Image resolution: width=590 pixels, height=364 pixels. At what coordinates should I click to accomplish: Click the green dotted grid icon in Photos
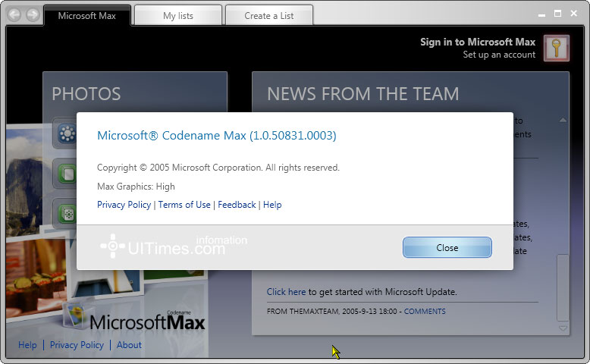tap(67, 214)
